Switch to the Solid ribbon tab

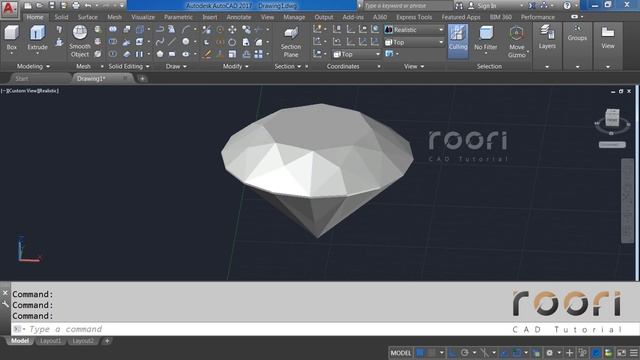pos(61,17)
